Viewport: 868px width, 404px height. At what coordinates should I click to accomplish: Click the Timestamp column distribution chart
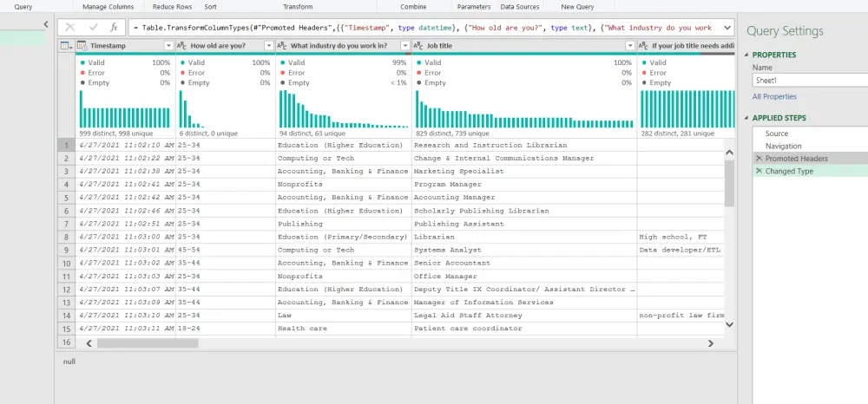coord(125,109)
